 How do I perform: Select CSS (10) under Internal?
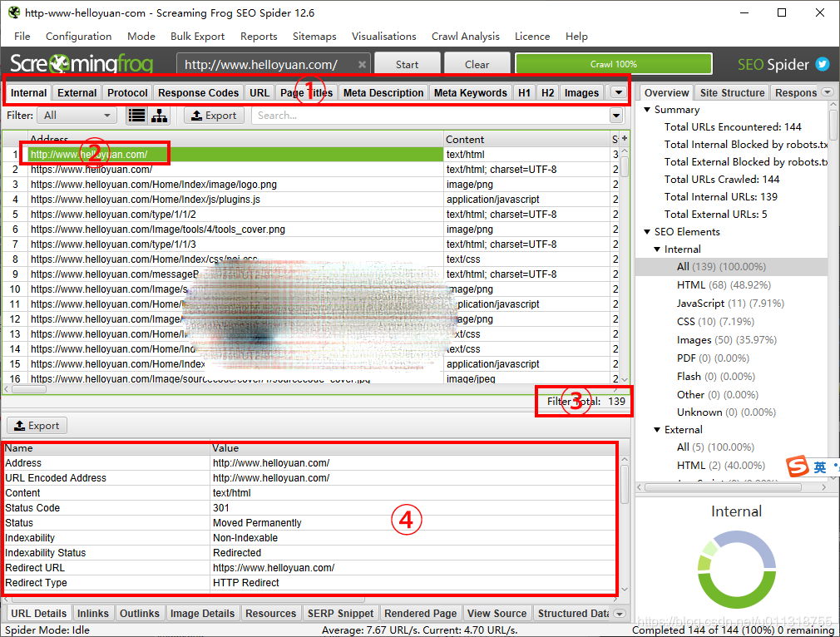click(x=715, y=322)
